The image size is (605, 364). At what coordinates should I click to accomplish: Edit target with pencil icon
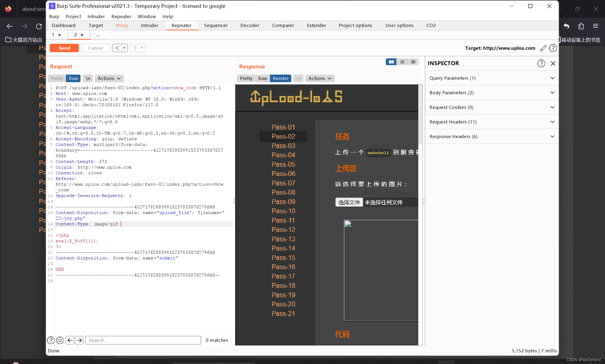tap(543, 48)
